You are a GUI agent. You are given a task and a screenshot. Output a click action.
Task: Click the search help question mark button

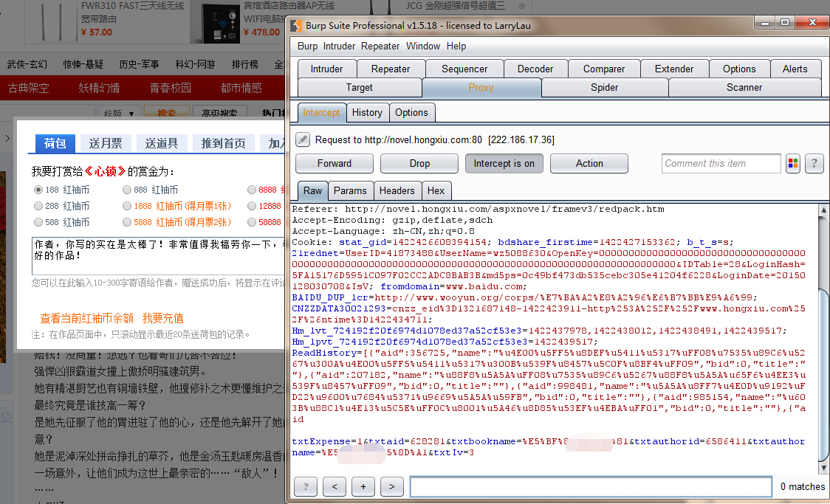coord(306,486)
